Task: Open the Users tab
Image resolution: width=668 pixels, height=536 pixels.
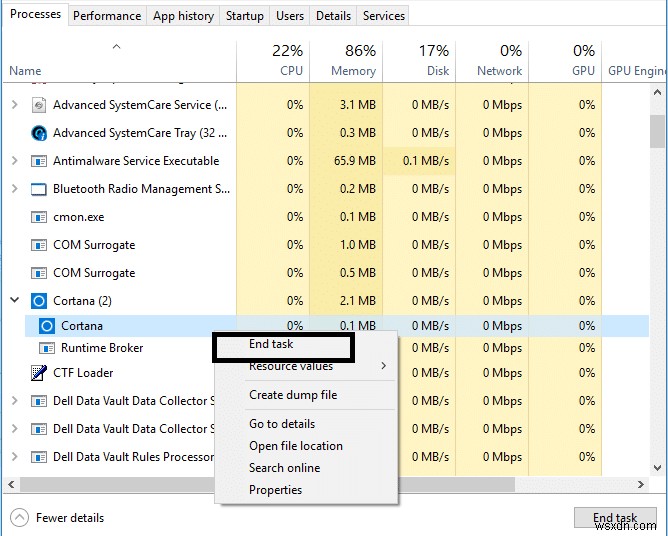Action: coord(290,16)
